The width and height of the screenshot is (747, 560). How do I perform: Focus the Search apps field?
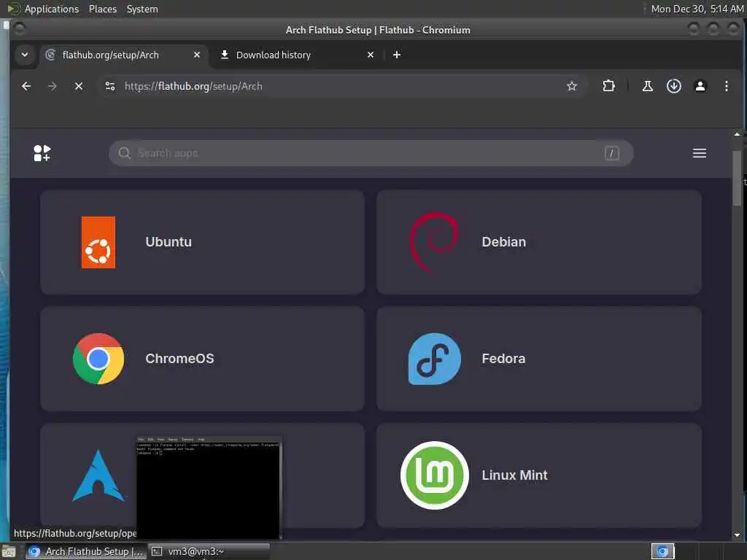click(371, 153)
